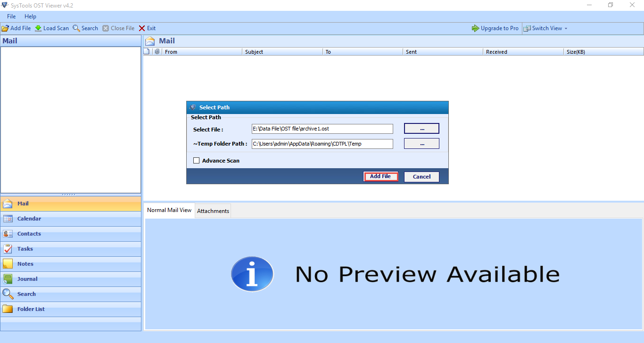Open the Calendar section in the sidebar
Screen dimensions: 644x343
pyautogui.click(x=71, y=219)
